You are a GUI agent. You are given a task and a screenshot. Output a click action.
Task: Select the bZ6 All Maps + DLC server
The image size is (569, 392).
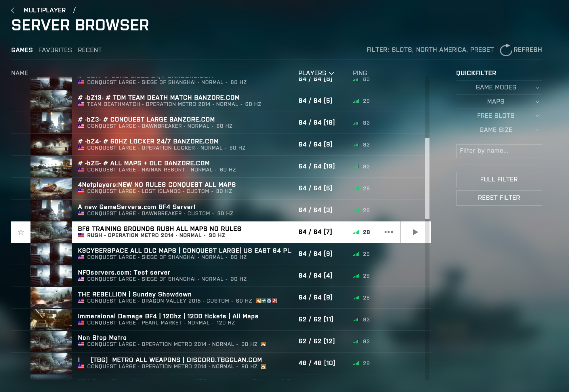[221, 167]
